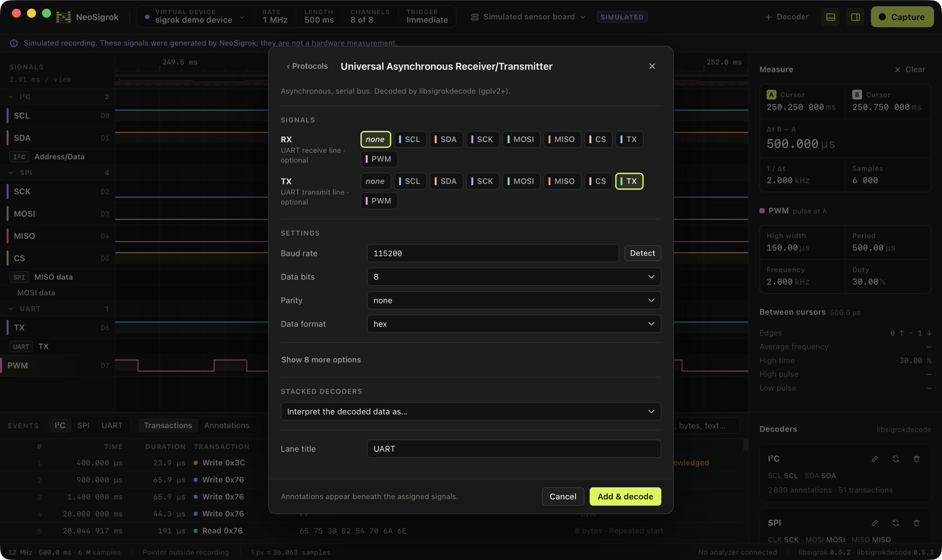Refresh the SPI decoder
942x560 pixels.
click(x=895, y=523)
